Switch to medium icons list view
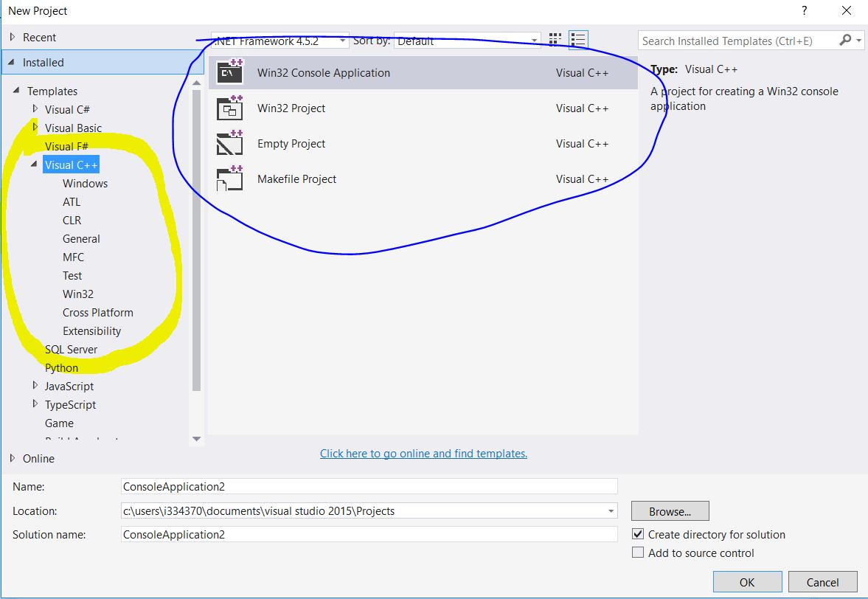Image resolution: width=868 pixels, height=599 pixels. (x=578, y=40)
